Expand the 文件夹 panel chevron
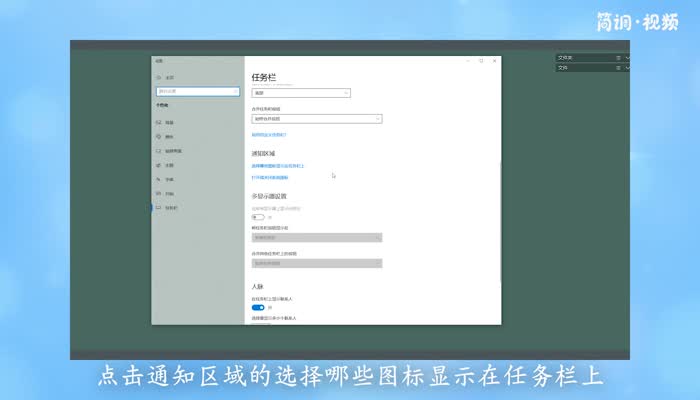Screen dimensions: 700x400 pos(628,58)
